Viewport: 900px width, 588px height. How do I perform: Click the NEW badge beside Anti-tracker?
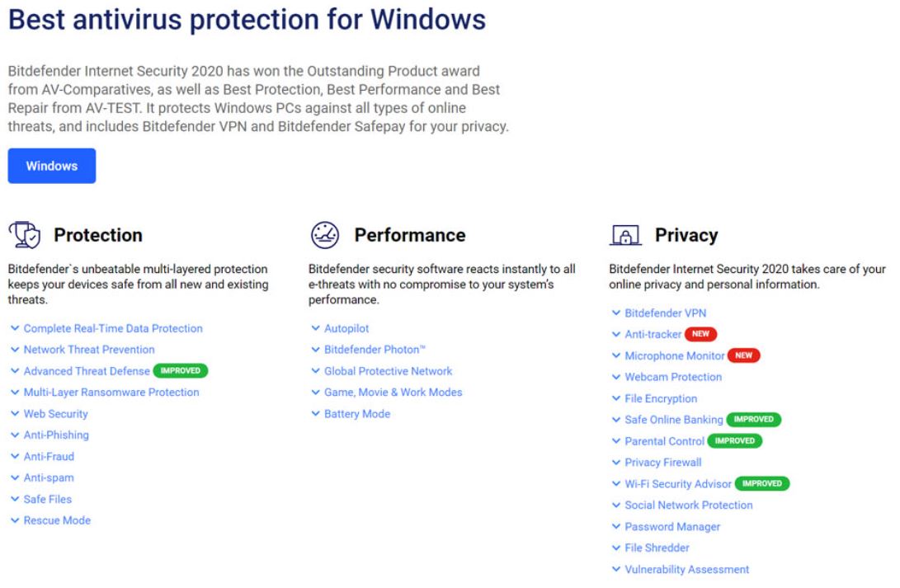coord(701,334)
